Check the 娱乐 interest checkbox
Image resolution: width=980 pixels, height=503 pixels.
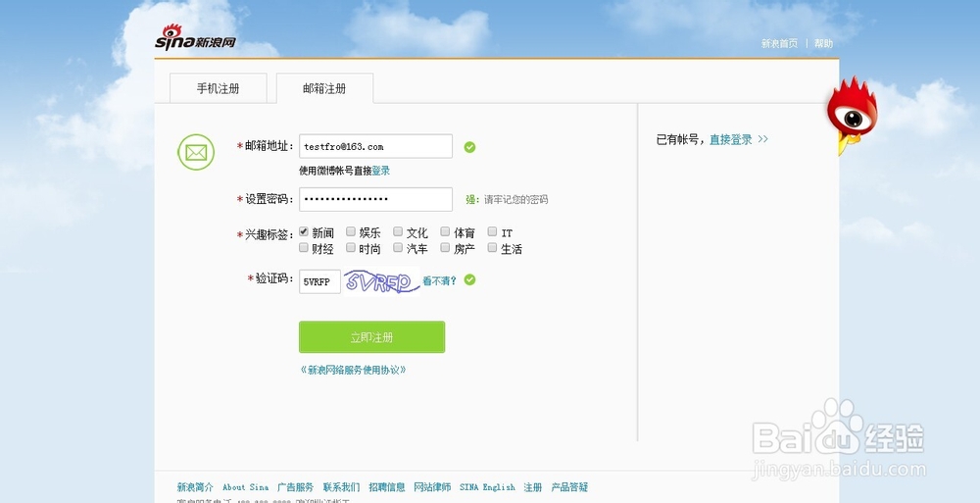click(x=351, y=231)
